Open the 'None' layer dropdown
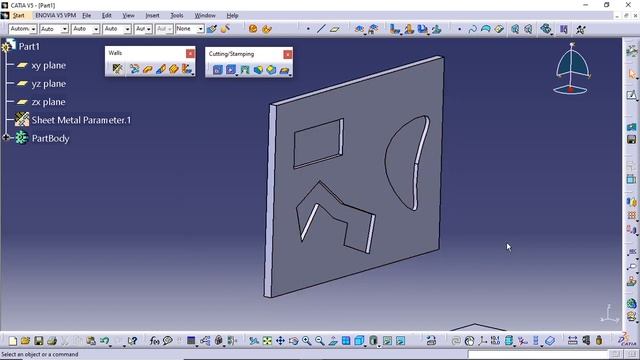The width and height of the screenshot is (640, 360). pyautogui.click(x=200, y=29)
